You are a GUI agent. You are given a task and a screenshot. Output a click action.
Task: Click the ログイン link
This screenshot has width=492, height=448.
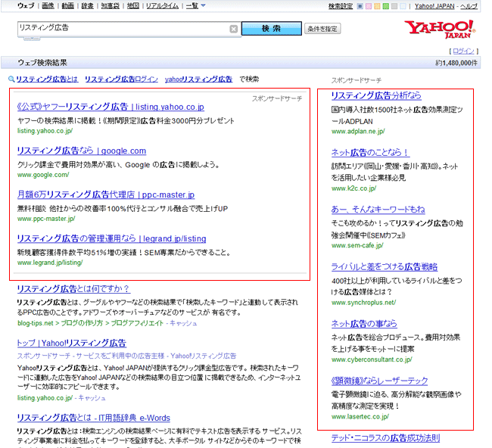coord(463,51)
